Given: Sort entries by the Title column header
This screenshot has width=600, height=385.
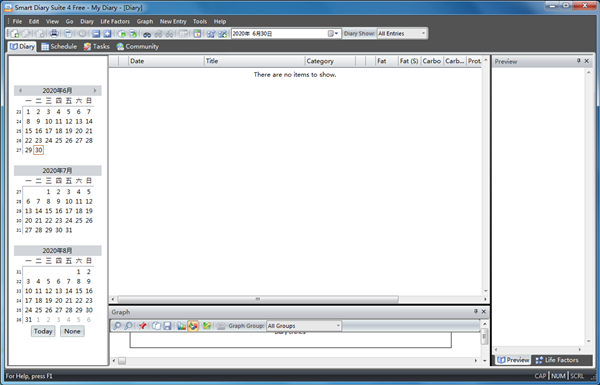Looking at the screenshot, I should [254, 61].
